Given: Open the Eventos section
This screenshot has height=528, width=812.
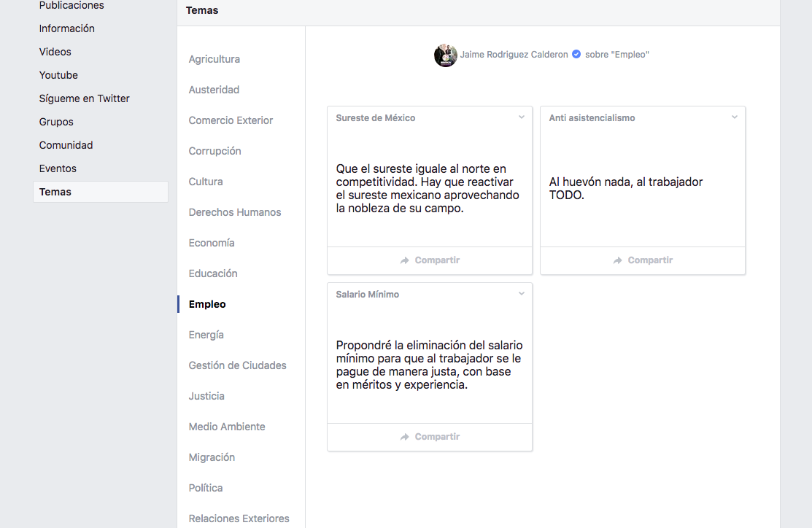Looking at the screenshot, I should tap(58, 168).
